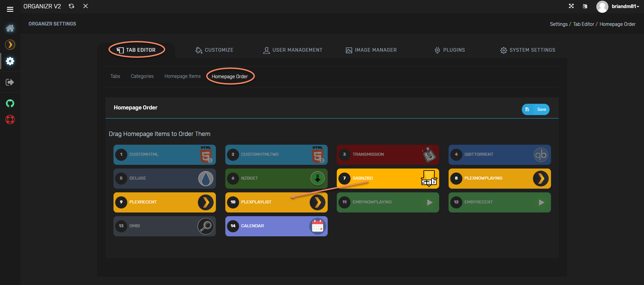
Task: Open the System Settings tab
Action: click(527, 50)
